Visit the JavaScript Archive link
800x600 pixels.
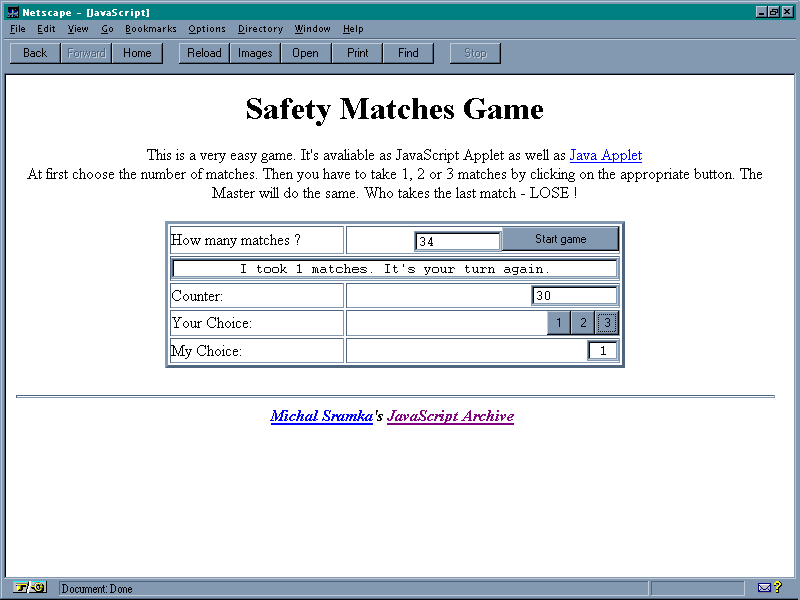450,416
